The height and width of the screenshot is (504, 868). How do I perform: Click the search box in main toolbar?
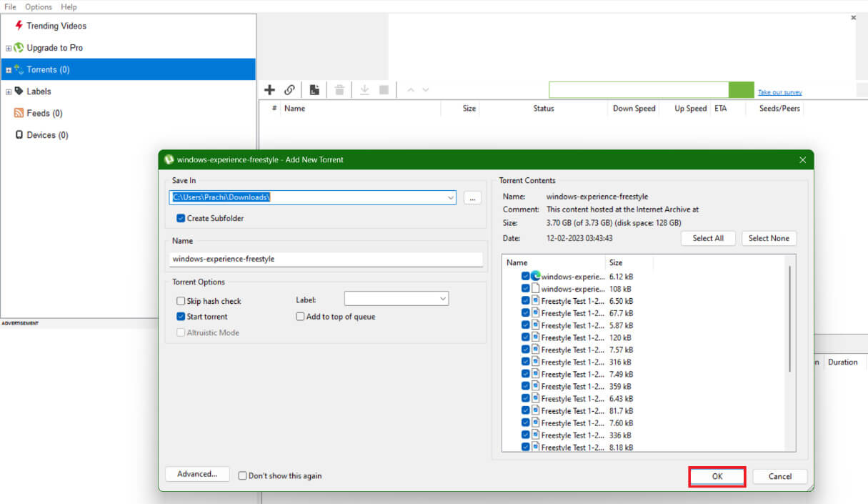point(639,90)
